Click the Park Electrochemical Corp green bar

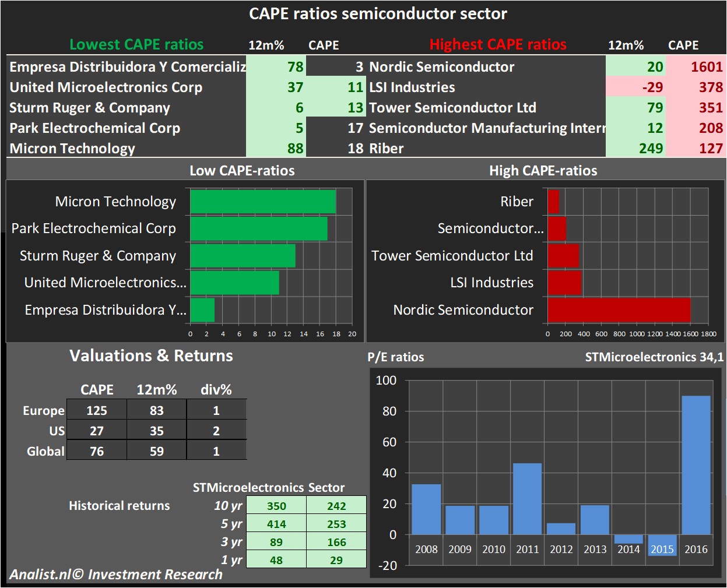tap(258, 228)
